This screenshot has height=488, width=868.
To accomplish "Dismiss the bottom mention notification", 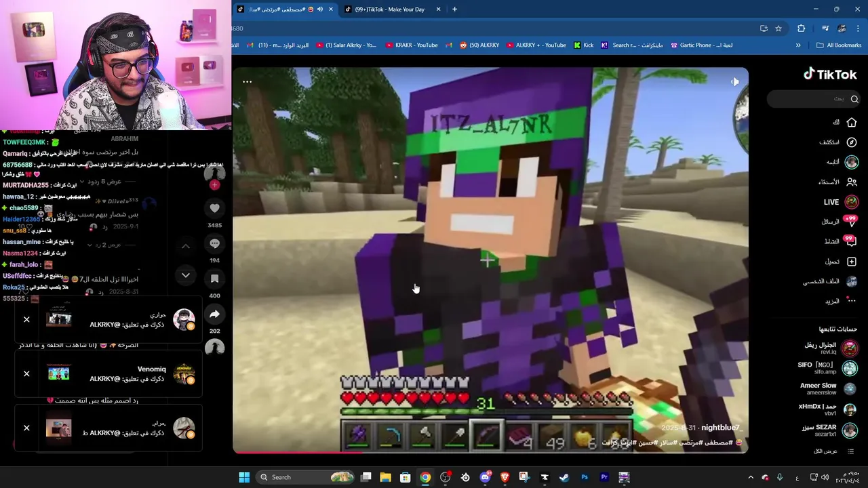I will point(26,428).
